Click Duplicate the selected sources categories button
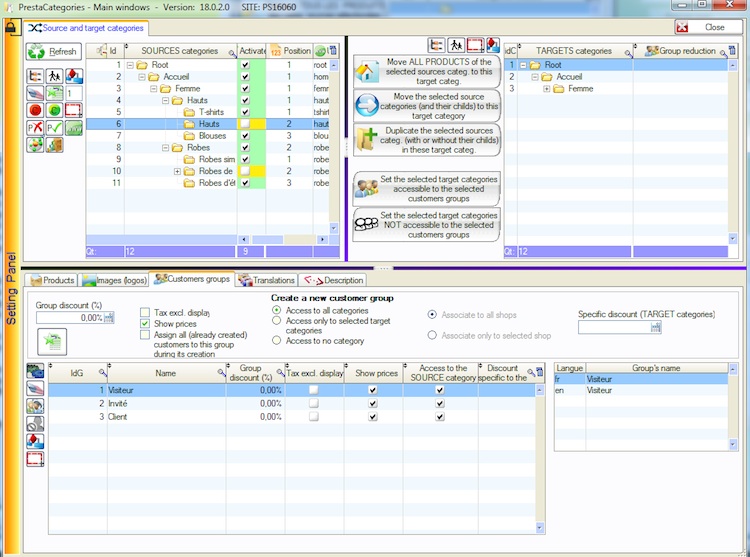This screenshot has height=557, width=750. tap(427, 139)
